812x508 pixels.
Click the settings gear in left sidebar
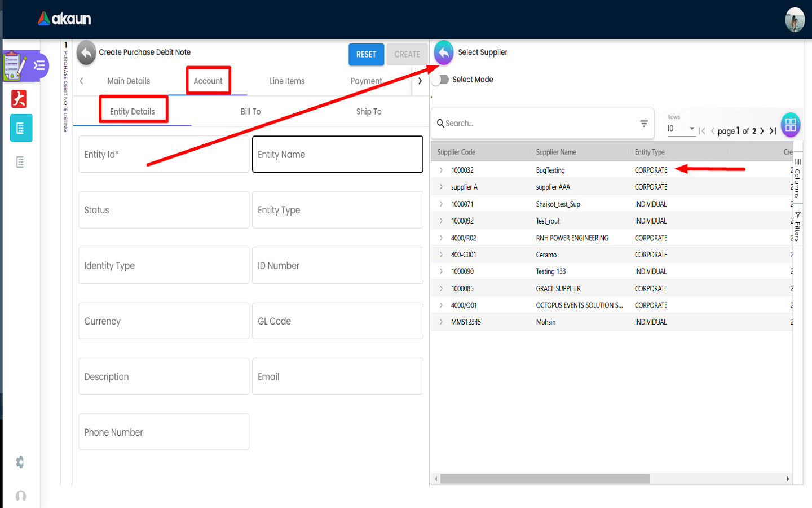pyautogui.click(x=20, y=462)
